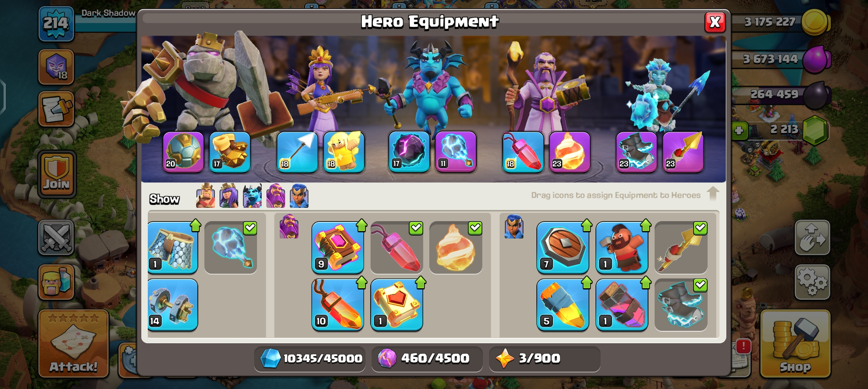The width and height of the screenshot is (868, 389).
Task: Select the level 10 Rage Gem equipment
Action: tap(337, 305)
